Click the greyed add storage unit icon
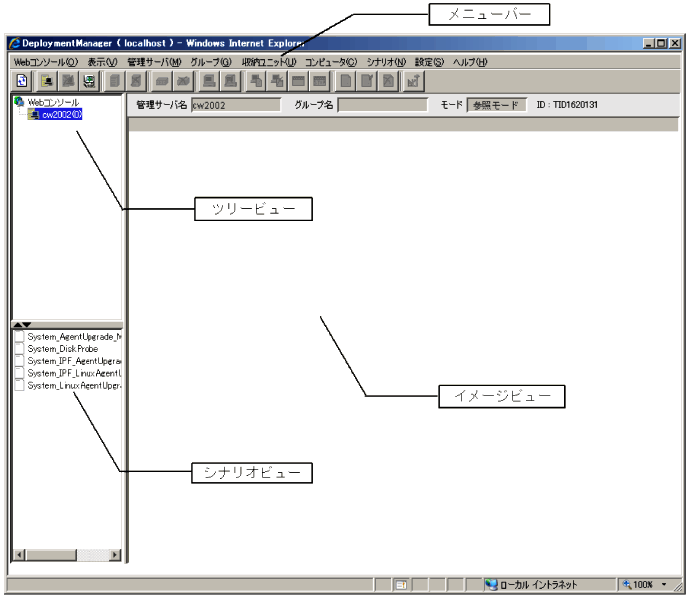The width and height of the screenshot is (688, 597). 162,81
